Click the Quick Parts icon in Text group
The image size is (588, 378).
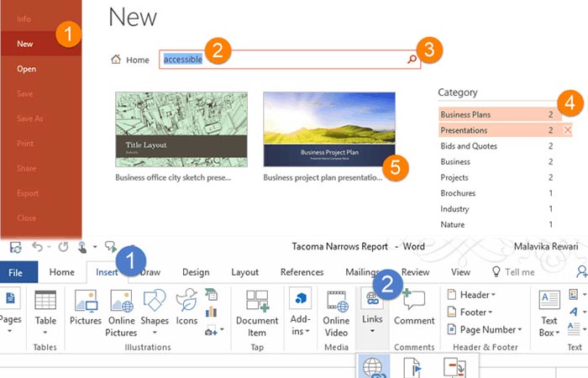coord(574,294)
